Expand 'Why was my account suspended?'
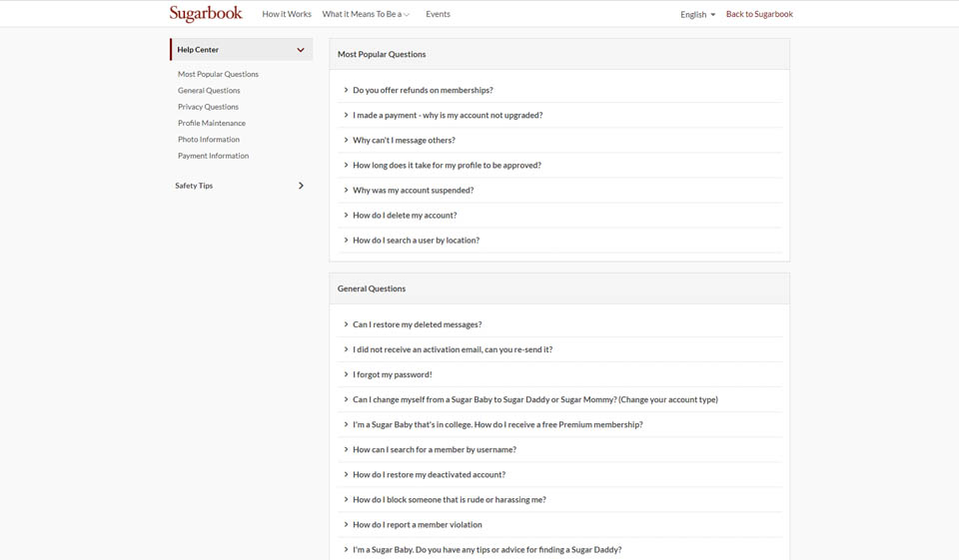 [413, 190]
